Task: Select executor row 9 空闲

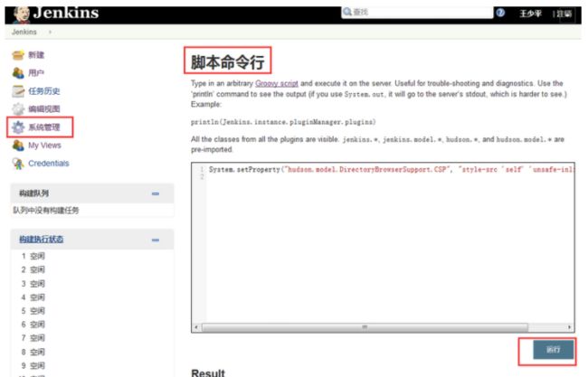Action: pyautogui.click(x=33, y=366)
